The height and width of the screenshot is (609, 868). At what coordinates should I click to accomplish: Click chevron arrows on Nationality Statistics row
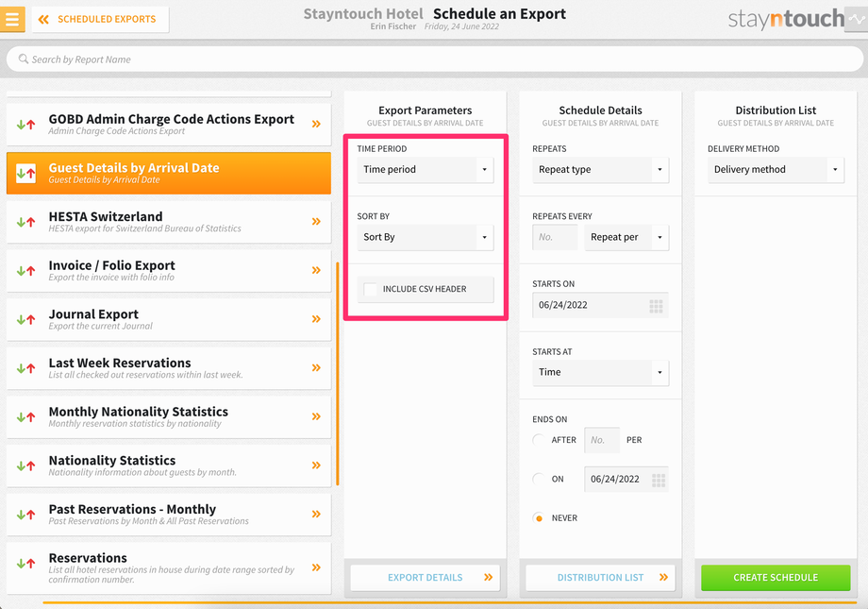coord(316,465)
